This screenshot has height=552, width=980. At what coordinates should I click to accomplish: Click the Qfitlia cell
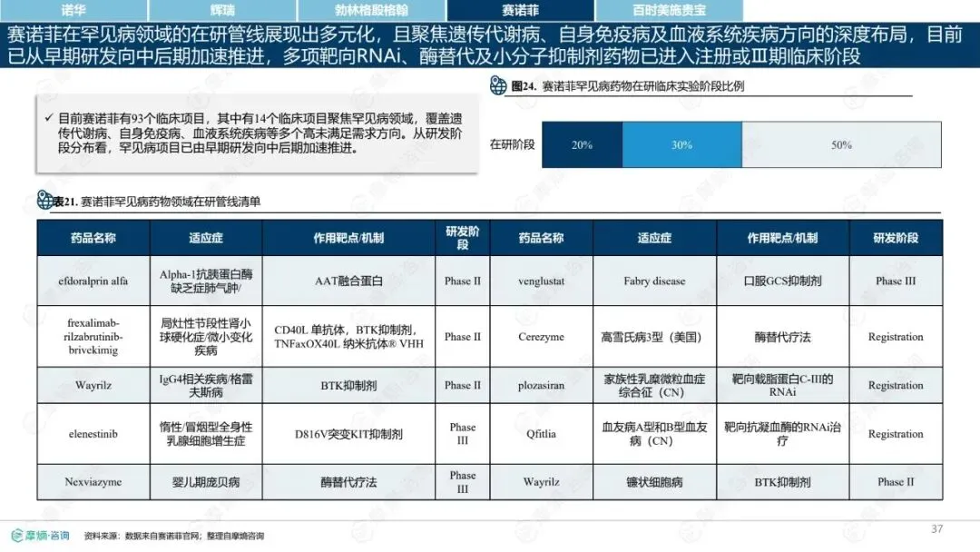click(541, 433)
